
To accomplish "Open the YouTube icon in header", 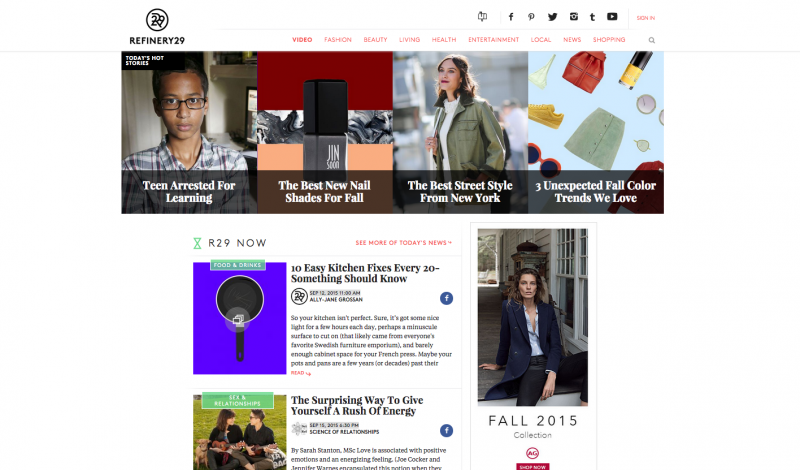I will click(612, 17).
